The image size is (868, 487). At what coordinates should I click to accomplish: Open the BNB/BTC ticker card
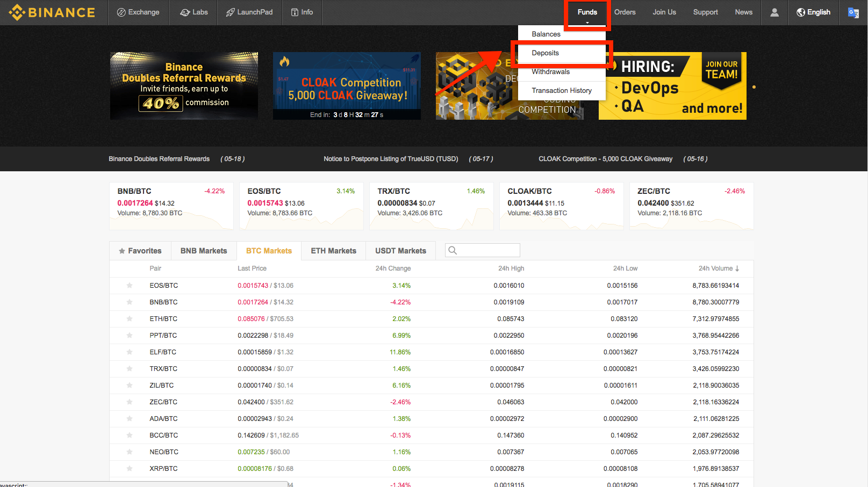pos(171,206)
